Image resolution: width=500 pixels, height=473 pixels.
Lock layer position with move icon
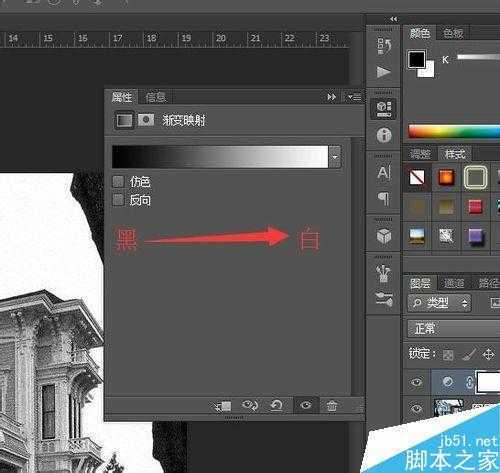click(489, 354)
